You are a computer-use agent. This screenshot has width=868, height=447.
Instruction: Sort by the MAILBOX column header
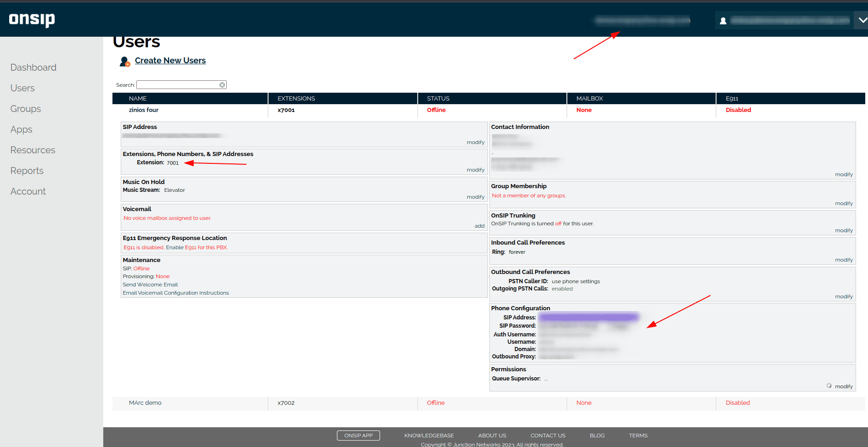(590, 99)
